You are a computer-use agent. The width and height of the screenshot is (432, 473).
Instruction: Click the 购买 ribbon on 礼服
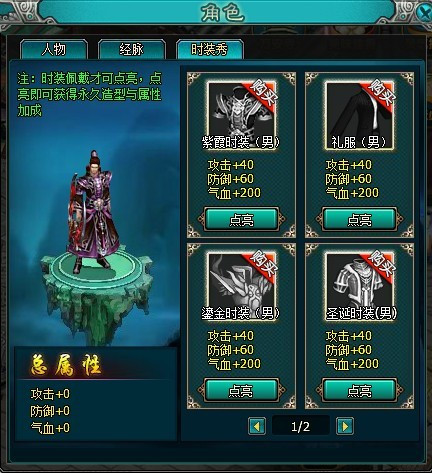[380, 93]
